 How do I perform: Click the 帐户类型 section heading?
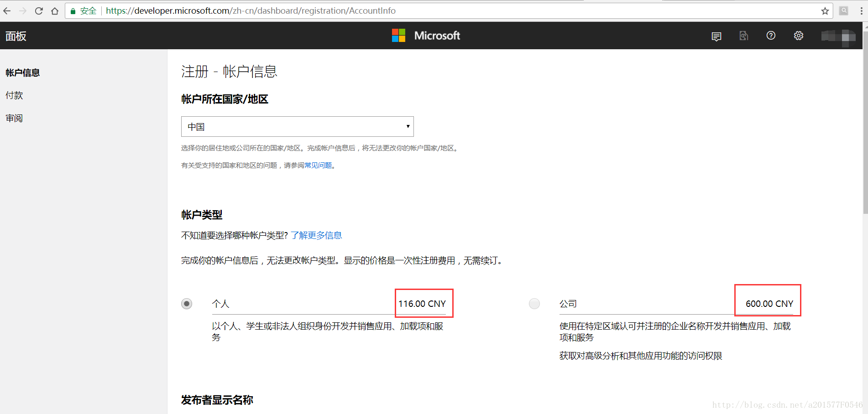click(x=202, y=215)
